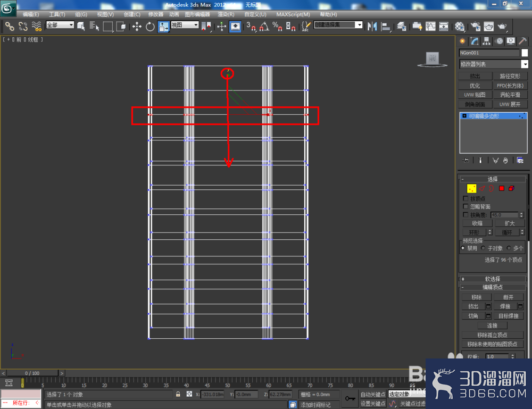The width and height of the screenshot is (532, 409).
Task: Click the ViewCube front face
Action: coord(432,59)
